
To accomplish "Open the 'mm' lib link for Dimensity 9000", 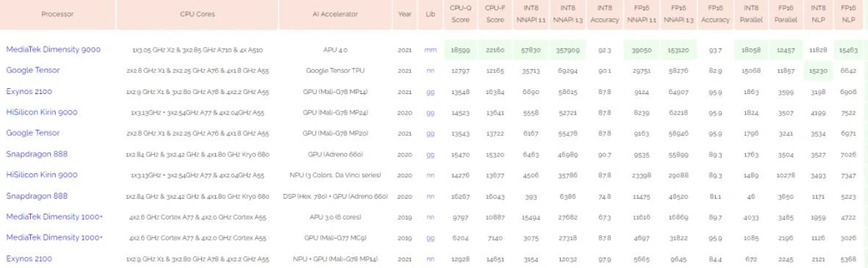I will (430, 50).
